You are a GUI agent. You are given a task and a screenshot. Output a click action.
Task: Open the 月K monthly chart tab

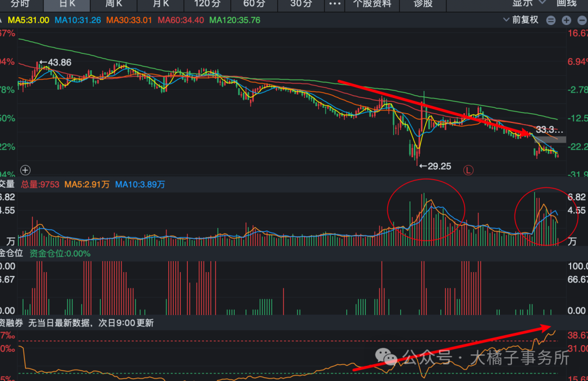pos(161,4)
